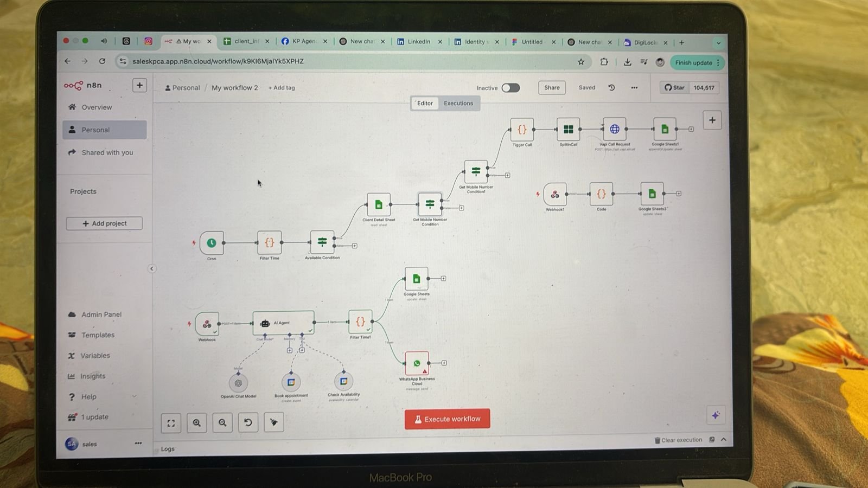
Task: Open the sales user options menu
Action: [x=138, y=444]
